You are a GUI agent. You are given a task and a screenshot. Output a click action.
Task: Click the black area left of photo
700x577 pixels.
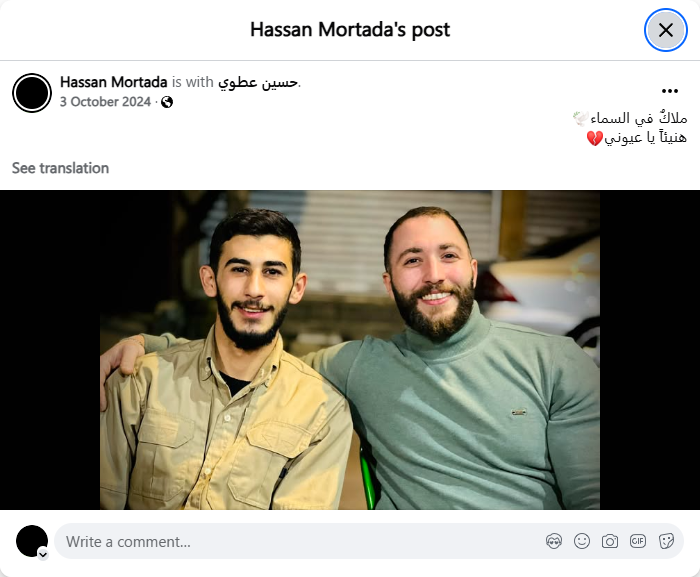[50, 350]
